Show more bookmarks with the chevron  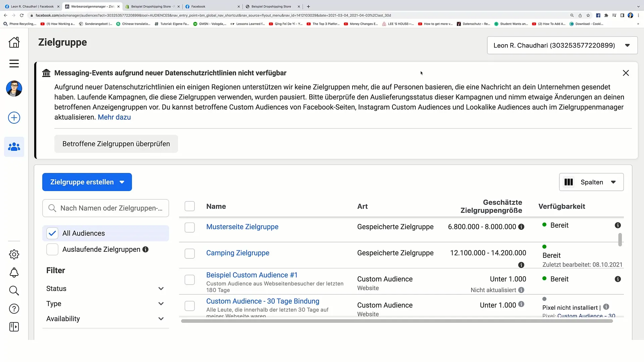coord(638,24)
